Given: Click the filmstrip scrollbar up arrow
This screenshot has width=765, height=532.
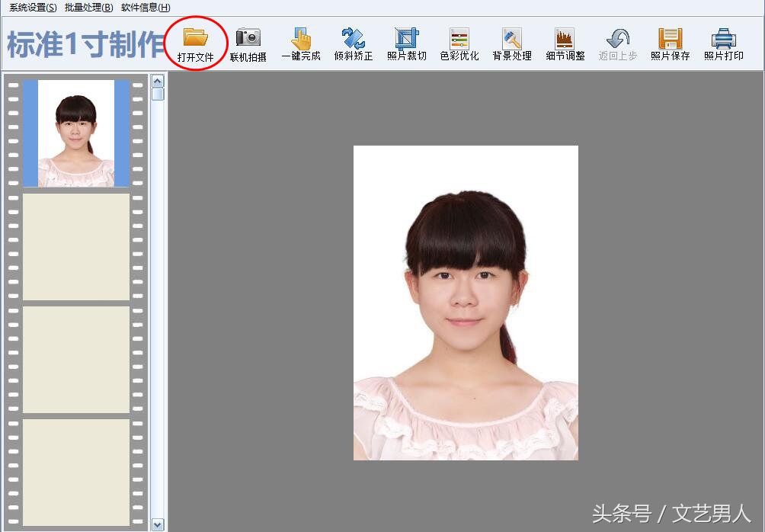Looking at the screenshot, I should [x=158, y=81].
